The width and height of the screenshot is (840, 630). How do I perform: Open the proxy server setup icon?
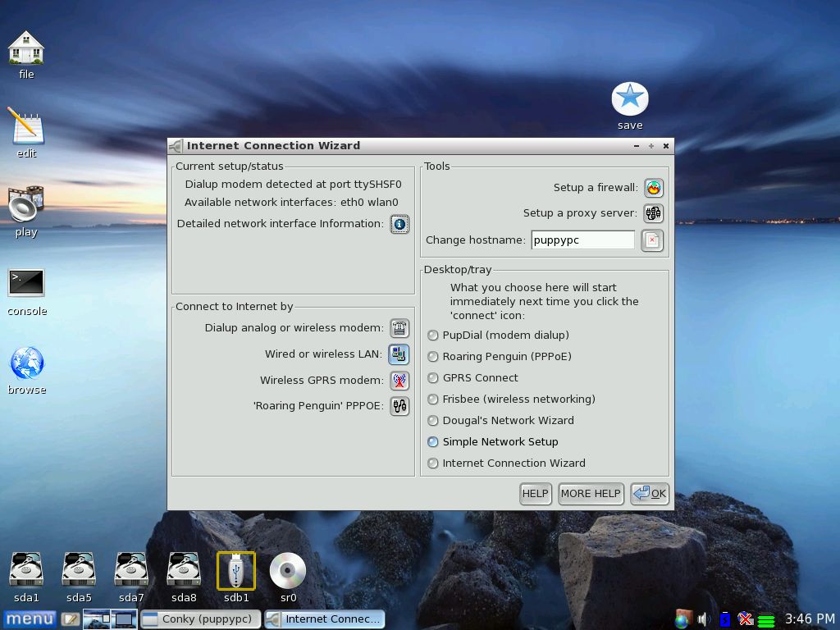653,213
